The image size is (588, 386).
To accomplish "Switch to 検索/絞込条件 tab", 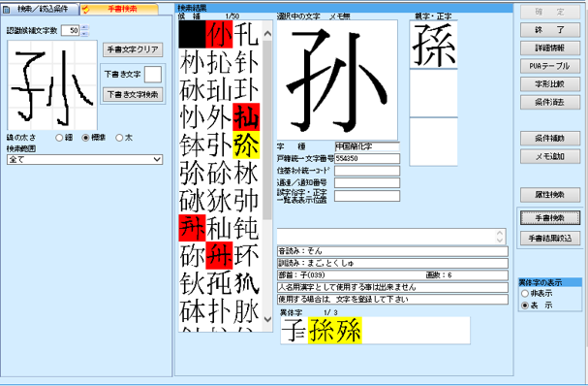I will (x=40, y=9).
